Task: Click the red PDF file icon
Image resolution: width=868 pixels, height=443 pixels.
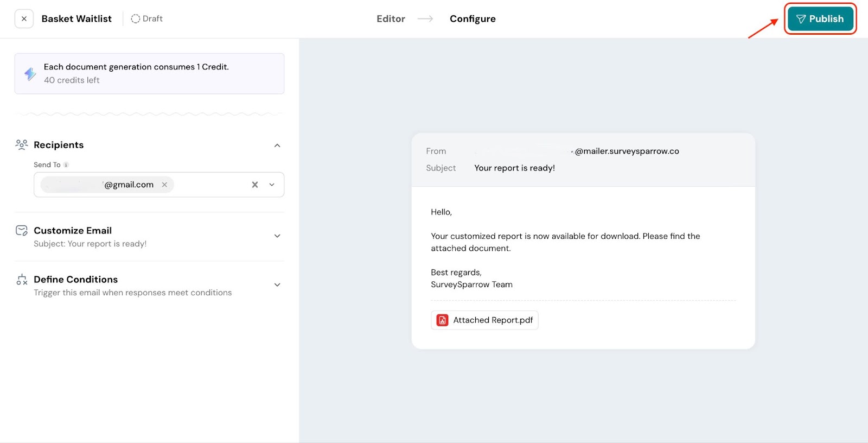Action: 443,320
